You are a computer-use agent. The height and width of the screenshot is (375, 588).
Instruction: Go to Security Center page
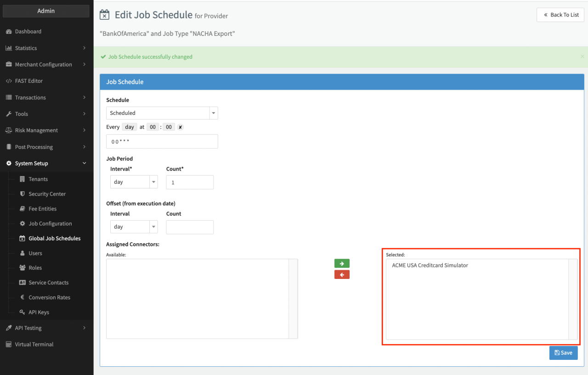click(x=47, y=194)
